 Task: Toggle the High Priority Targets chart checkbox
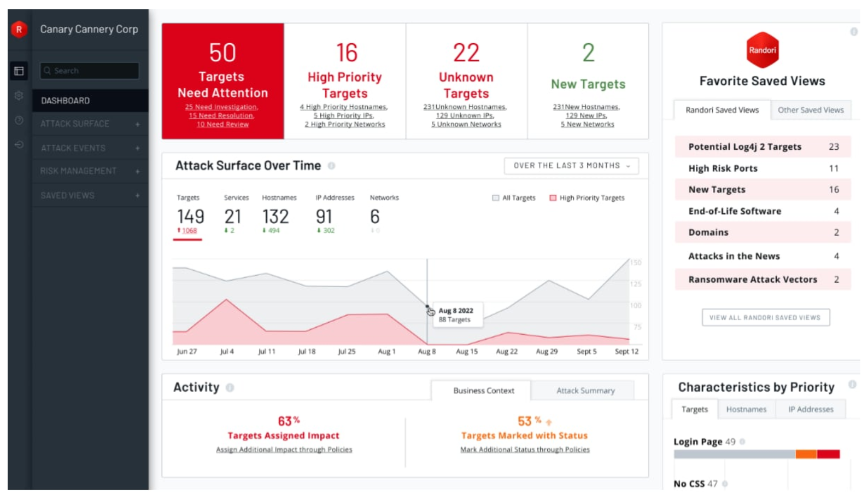tap(553, 198)
